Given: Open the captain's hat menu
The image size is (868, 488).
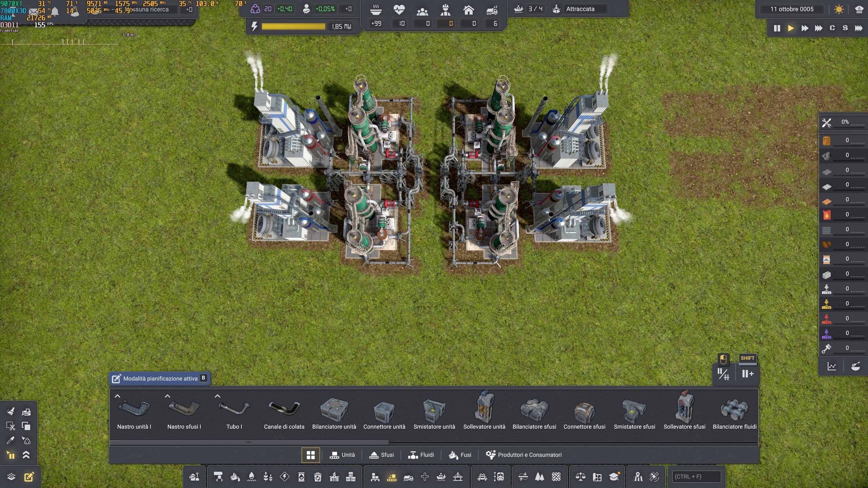Looking at the screenshot, I should pos(859,9).
